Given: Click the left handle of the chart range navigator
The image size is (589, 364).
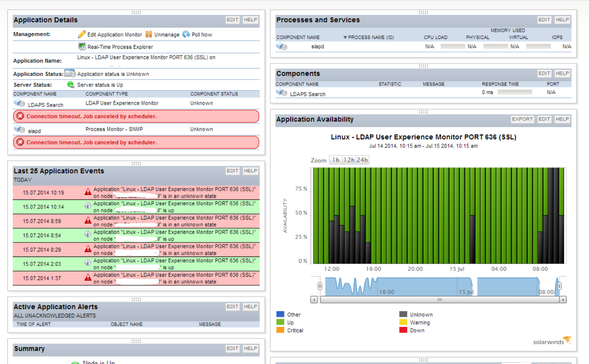Looking at the screenshot, I should point(320,286).
